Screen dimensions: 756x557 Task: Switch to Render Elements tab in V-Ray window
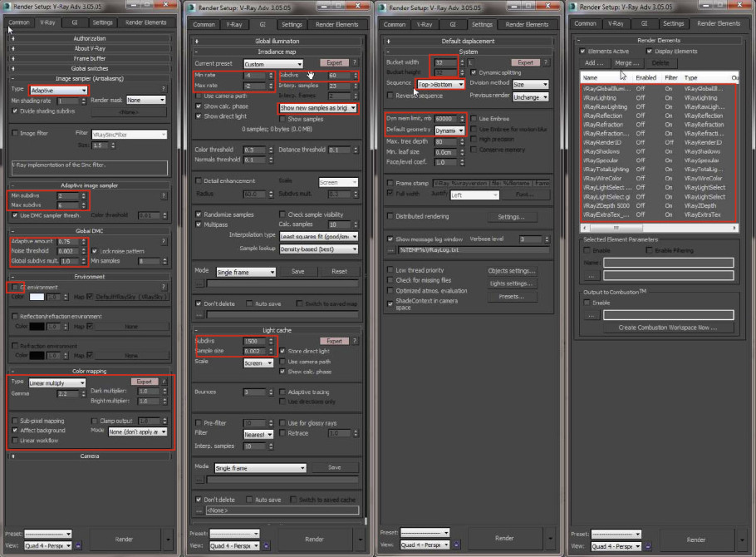pyautogui.click(x=145, y=22)
